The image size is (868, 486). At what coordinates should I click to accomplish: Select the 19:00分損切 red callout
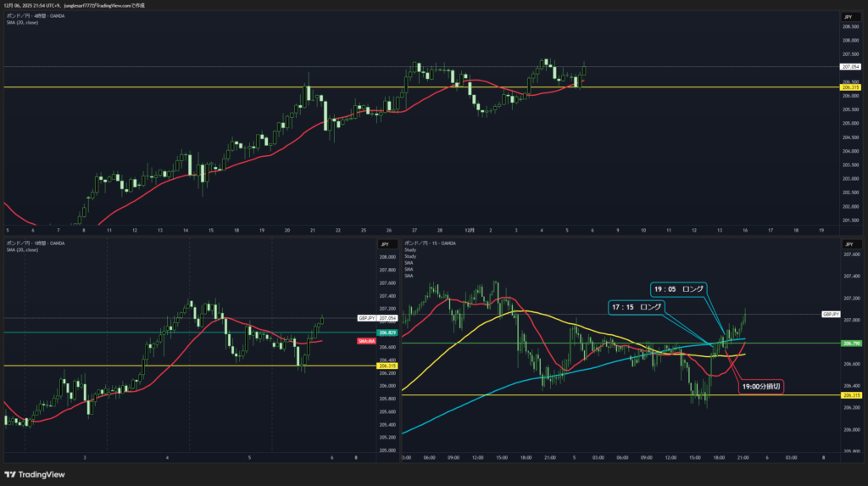pos(759,386)
